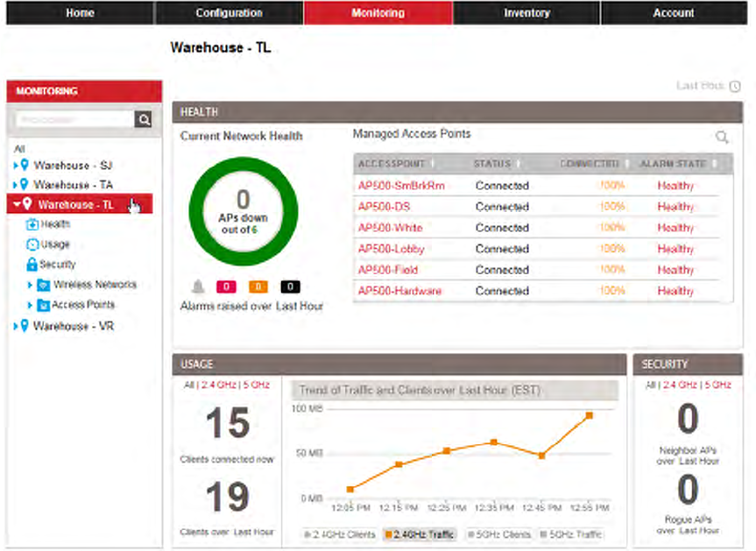Click the Security lock icon in sidebar
756x551 pixels.
(x=32, y=265)
